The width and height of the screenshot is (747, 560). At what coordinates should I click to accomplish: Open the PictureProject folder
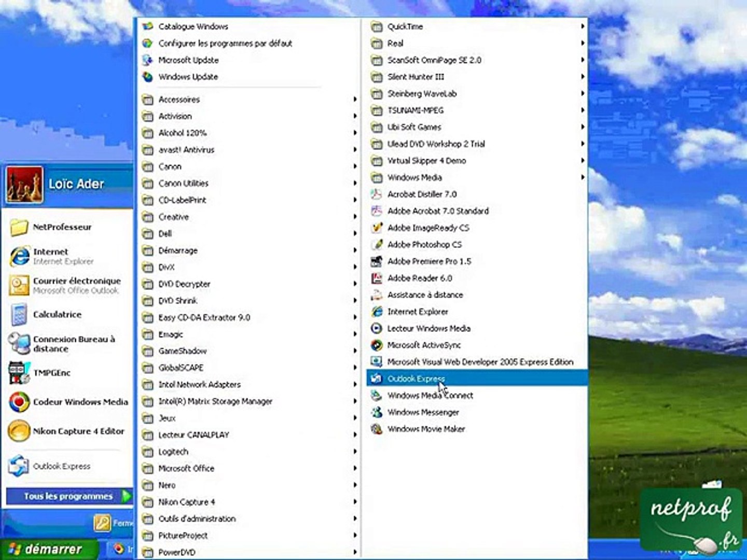point(250,536)
